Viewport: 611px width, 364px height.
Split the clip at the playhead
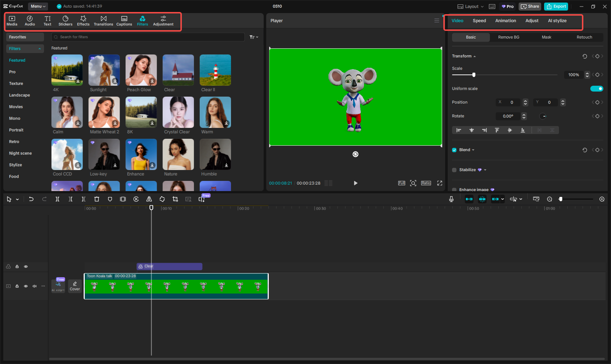coord(57,199)
